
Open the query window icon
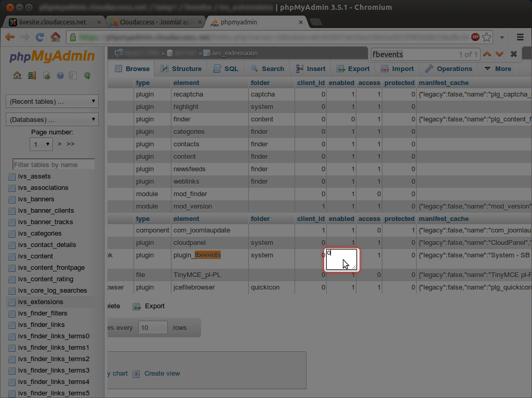(46, 76)
